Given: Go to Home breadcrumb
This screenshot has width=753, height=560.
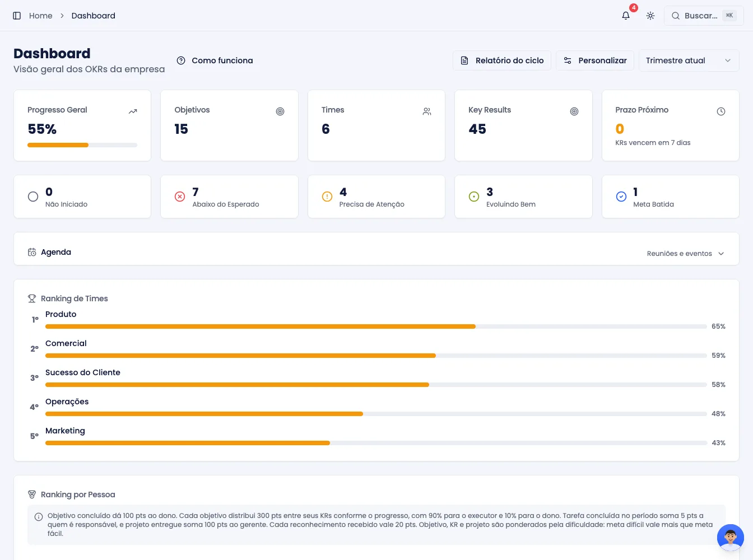Looking at the screenshot, I should coord(40,16).
